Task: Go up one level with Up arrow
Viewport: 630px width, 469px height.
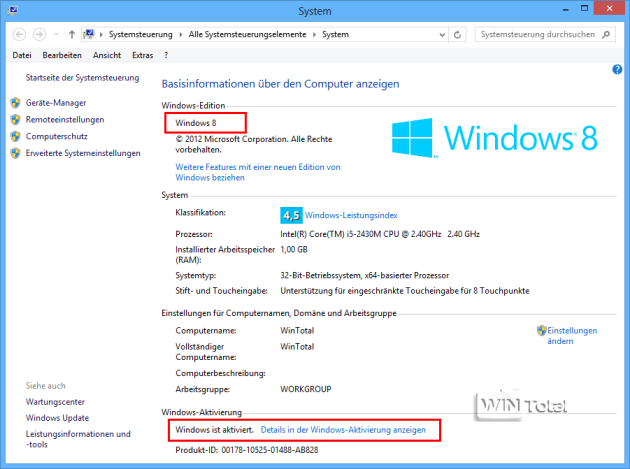Action: [72, 35]
